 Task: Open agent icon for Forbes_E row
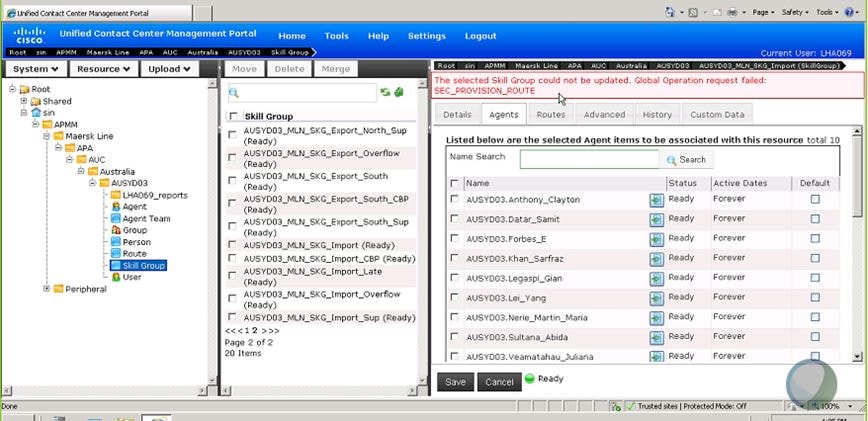[x=657, y=240]
